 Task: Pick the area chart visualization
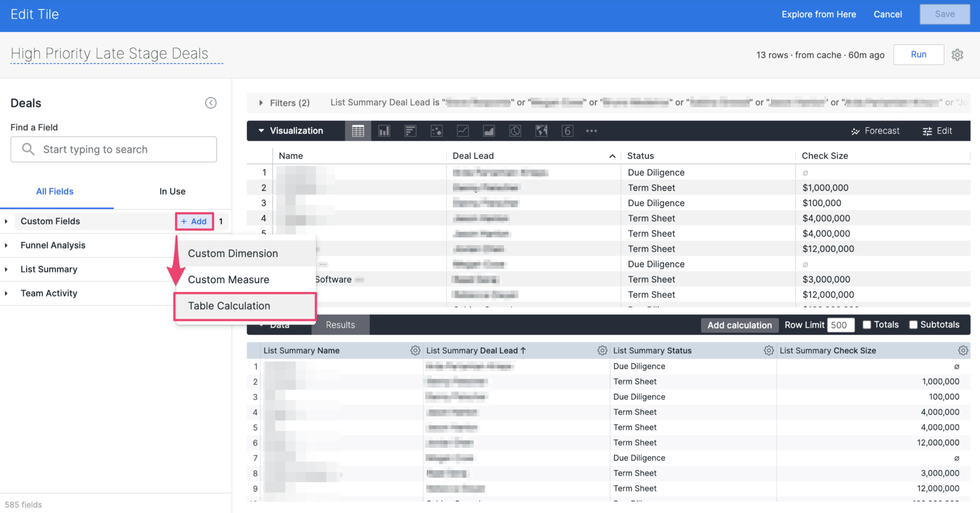489,130
